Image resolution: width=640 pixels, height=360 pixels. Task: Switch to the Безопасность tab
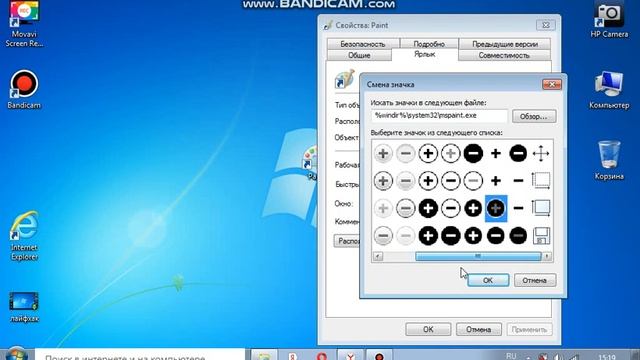(363, 44)
